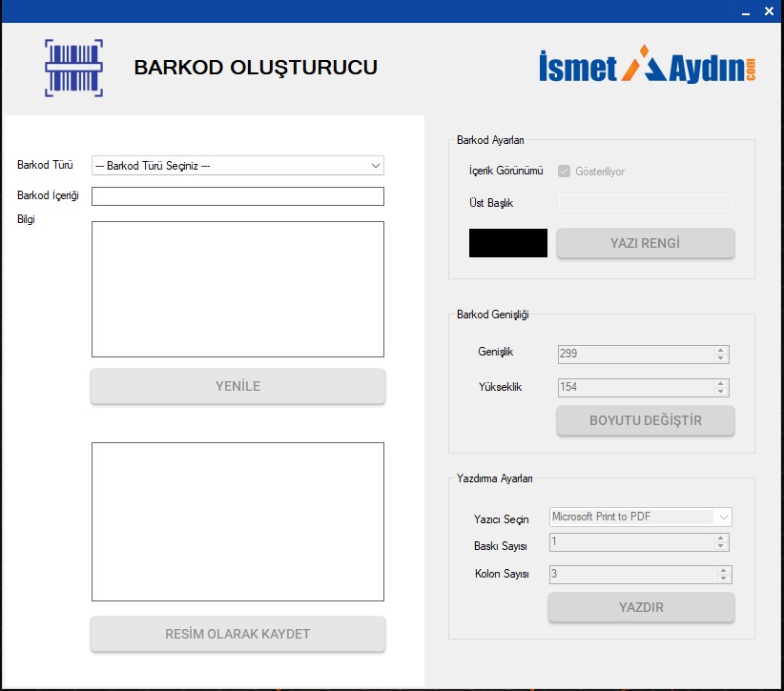Click the barcode scanner logo icon
Screen dimensions: 784x691
tap(73, 68)
